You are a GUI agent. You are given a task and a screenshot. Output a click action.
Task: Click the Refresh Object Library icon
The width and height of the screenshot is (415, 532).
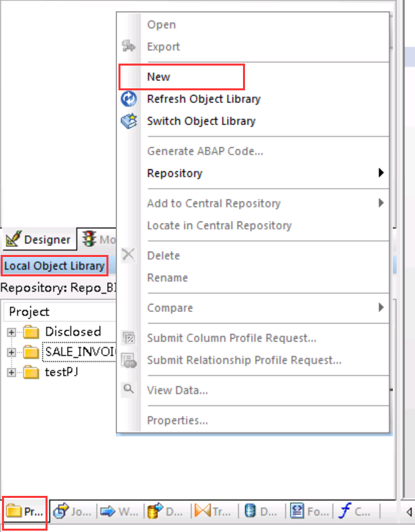click(128, 99)
